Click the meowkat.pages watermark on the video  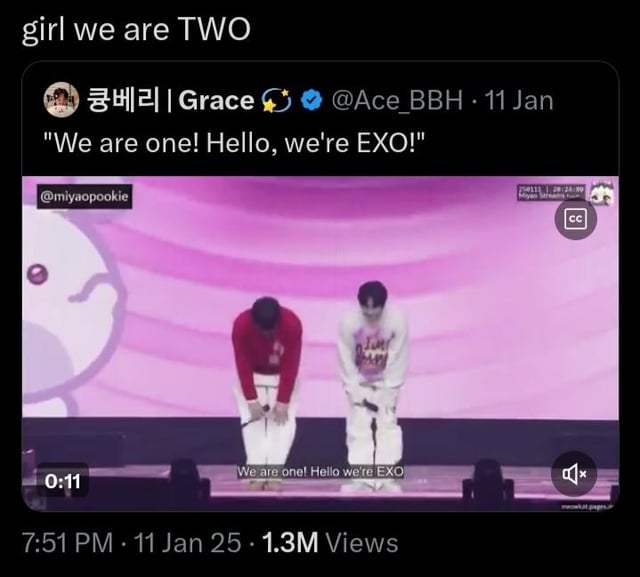pos(587,507)
